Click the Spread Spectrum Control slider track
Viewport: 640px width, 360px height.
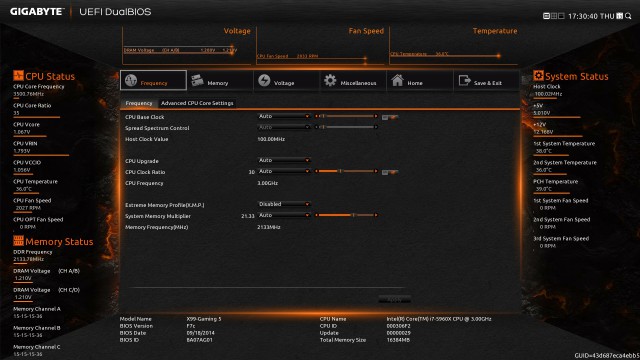coord(346,127)
